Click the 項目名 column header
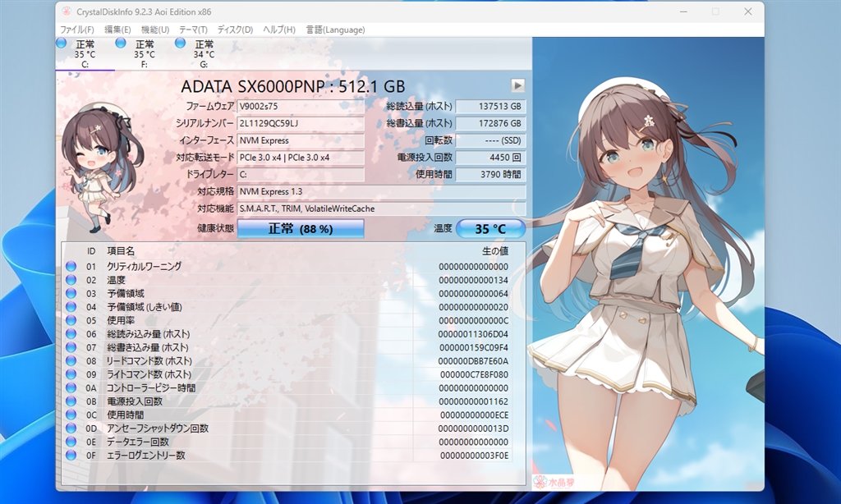Screen dimensions: 841x504 121,251
